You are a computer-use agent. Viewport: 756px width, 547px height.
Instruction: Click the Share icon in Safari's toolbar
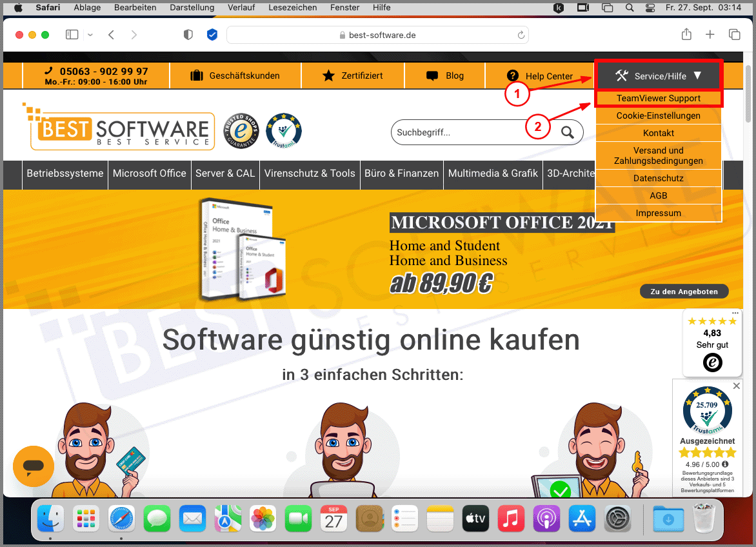[x=686, y=34]
